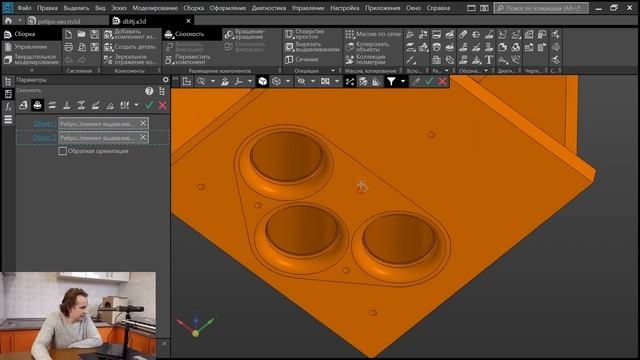Screen dimensions: 640x360
Task: Clear the Object 1 field selection
Action: (143, 123)
